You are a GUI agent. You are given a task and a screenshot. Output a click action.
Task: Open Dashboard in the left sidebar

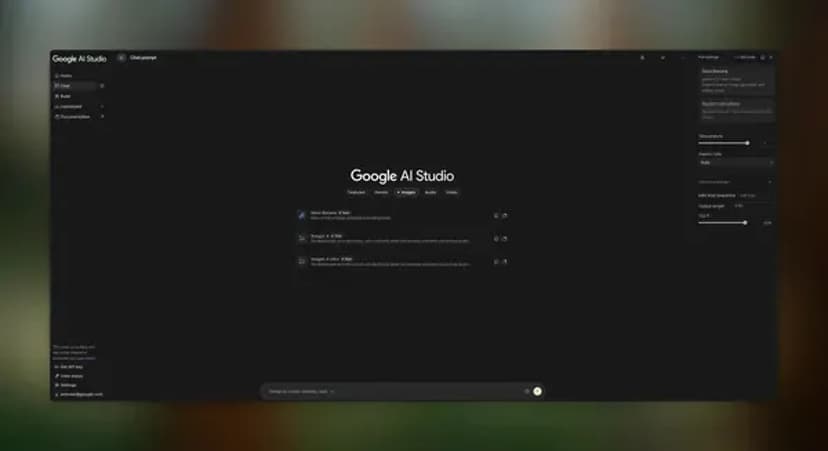point(69,106)
